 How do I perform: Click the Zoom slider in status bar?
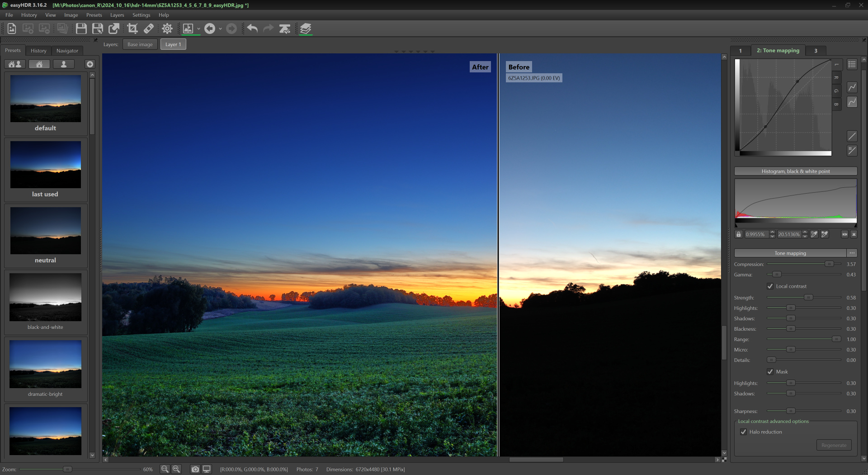click(x=80, y=469)
